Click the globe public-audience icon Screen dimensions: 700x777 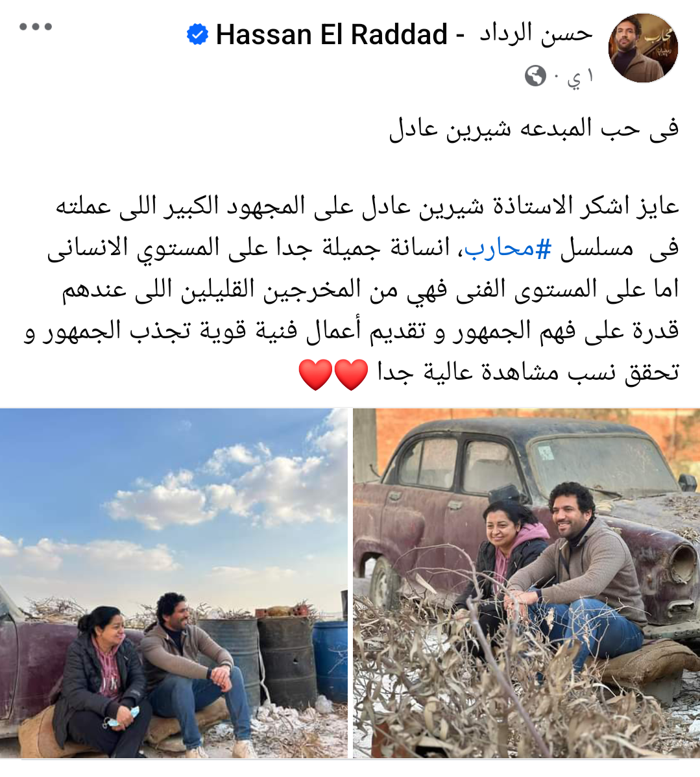535,76
